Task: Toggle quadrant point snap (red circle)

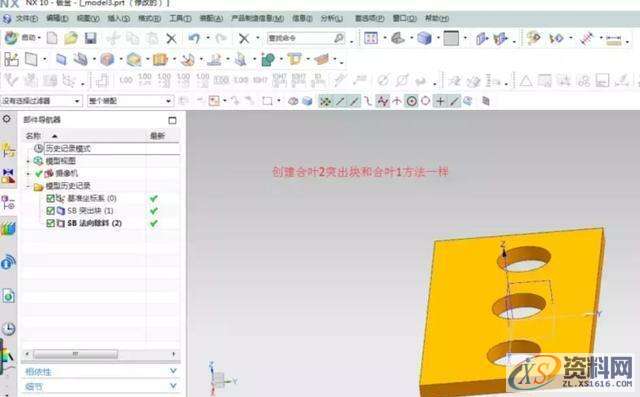Action: tap(425, 101)
